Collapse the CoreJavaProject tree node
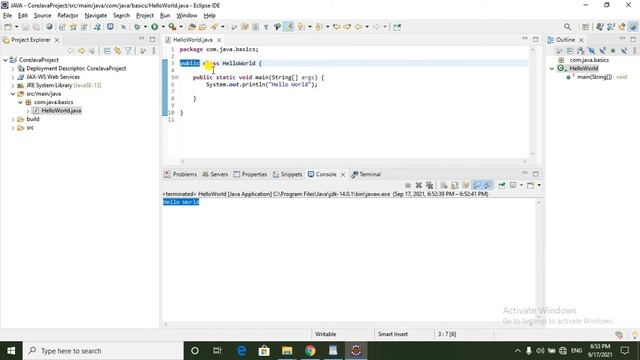Image resolution: width=640 pixels, height=360 pixels. [5, 60]
